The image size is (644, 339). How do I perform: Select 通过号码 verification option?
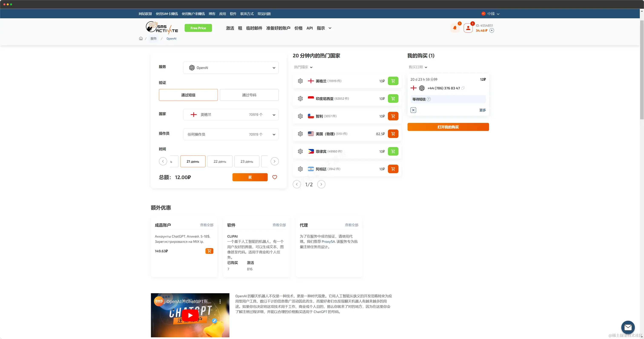[x=249, y=95]
